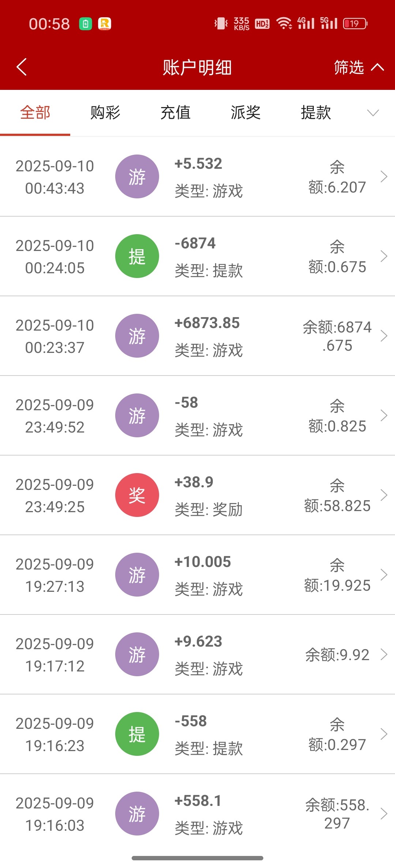Tap the battery indicator in status bar

[355, 24]
